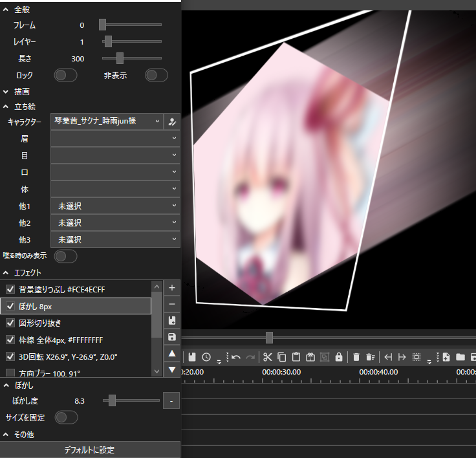Image resolution: width=476 pixels, height=458 pixels.
Task: Uncheck 3D回転 effect checkbox
Action: (x=10, y=356)
